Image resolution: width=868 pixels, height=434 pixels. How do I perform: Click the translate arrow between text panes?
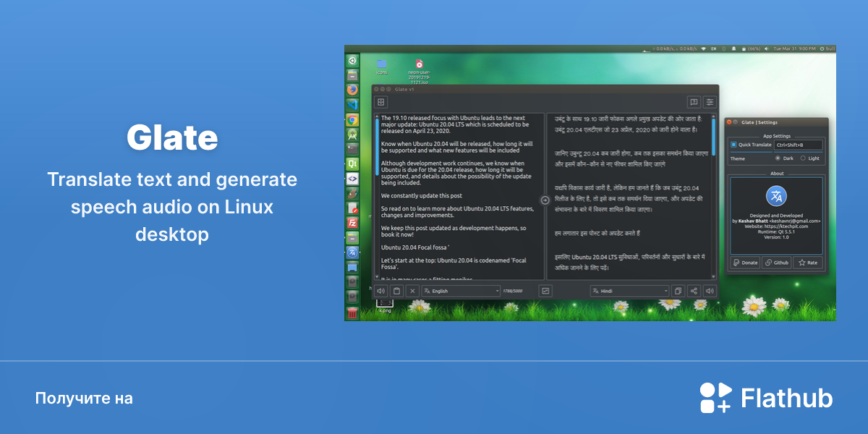click(x=545, y=200)
